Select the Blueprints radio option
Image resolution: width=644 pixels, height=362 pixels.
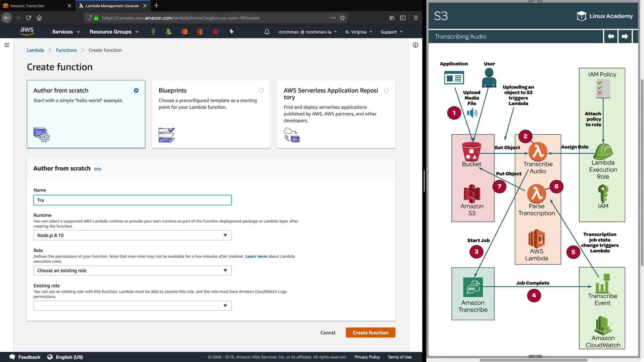(x=261, y=90)
